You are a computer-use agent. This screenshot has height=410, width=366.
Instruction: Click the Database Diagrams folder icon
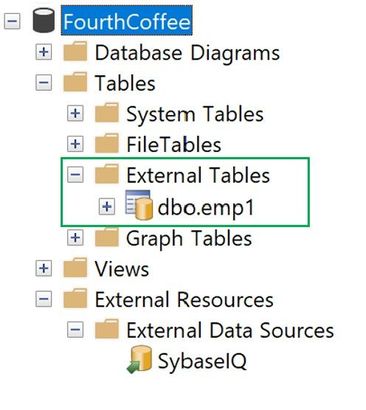(x=75, y=51)
